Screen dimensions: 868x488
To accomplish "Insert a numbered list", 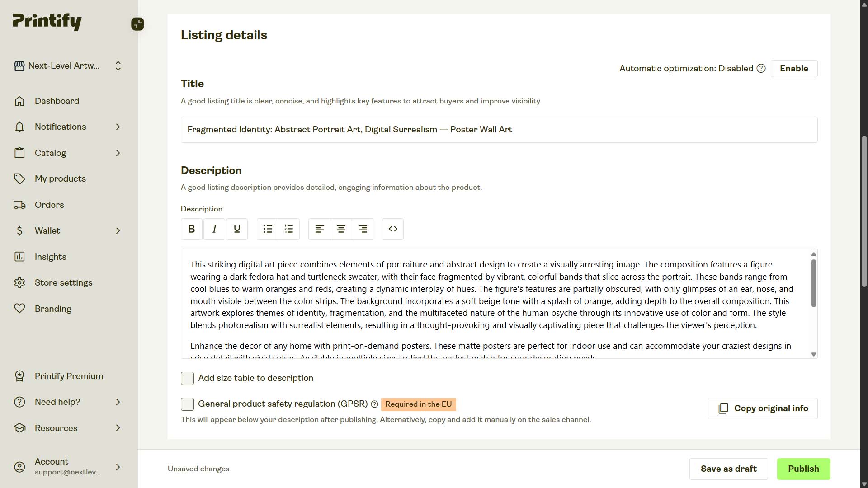I will (x=288, y=229).
